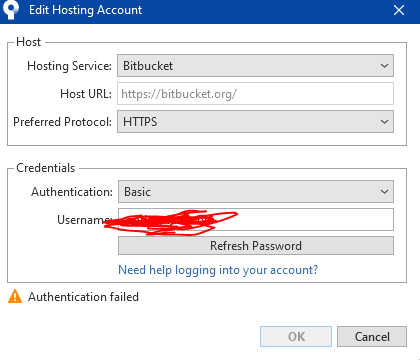Viewport: 420px width, 360px height.
Task: Click the Sourcetree logo in title bar
Action: coord(11,9)
